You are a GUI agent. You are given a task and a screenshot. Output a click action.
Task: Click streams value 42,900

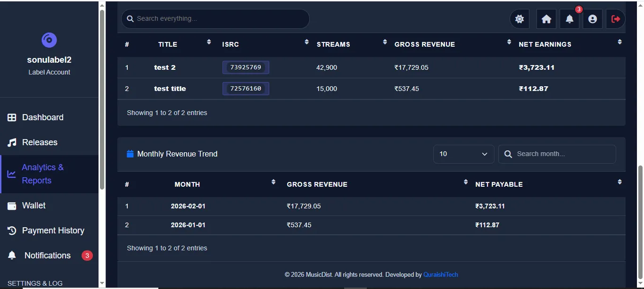click(x=327, y=67)
